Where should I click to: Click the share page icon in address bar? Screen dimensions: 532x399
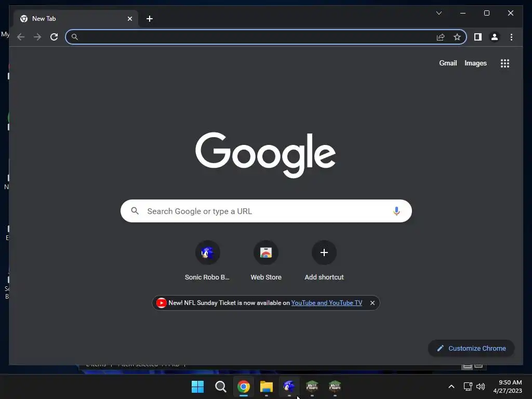click(441, 37)
